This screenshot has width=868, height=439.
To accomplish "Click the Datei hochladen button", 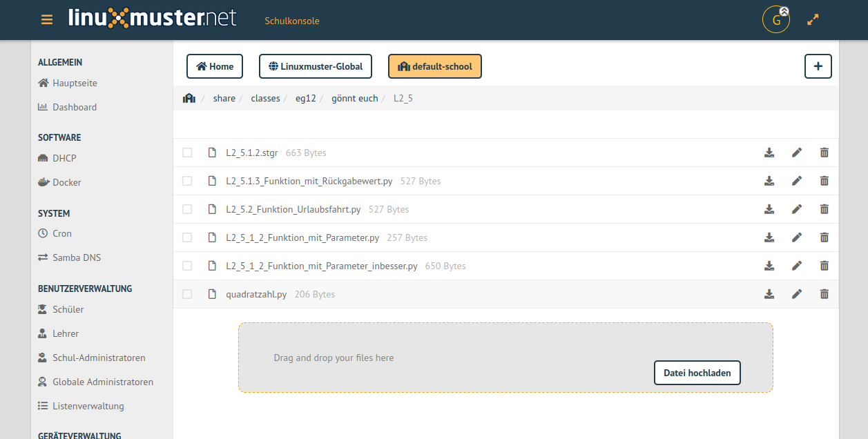I will (697, 373).
